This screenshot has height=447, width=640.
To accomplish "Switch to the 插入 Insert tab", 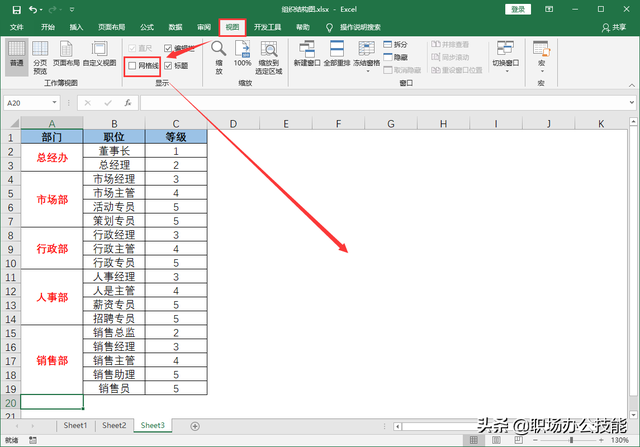I will pos(76,27).
